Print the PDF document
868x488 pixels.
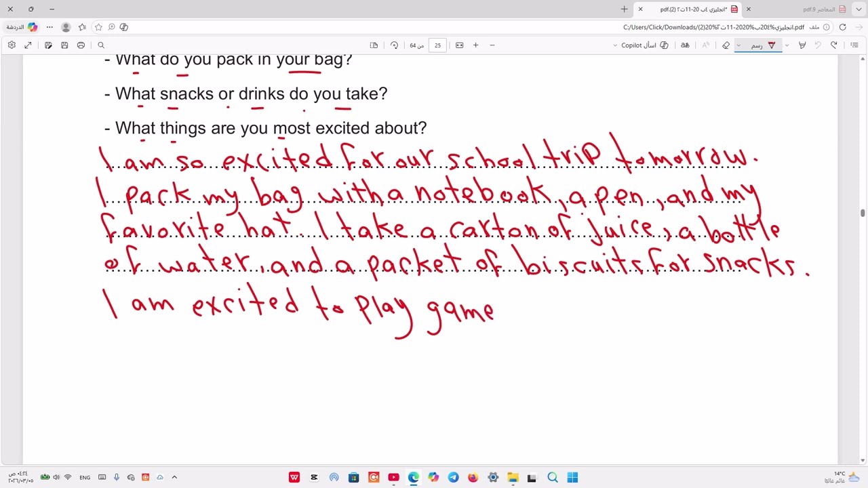(81, 45)
